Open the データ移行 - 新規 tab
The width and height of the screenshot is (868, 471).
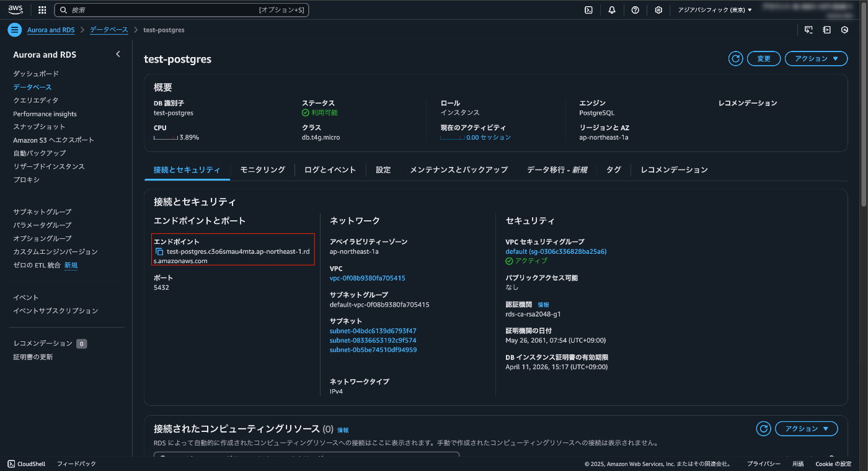[557, 169]
